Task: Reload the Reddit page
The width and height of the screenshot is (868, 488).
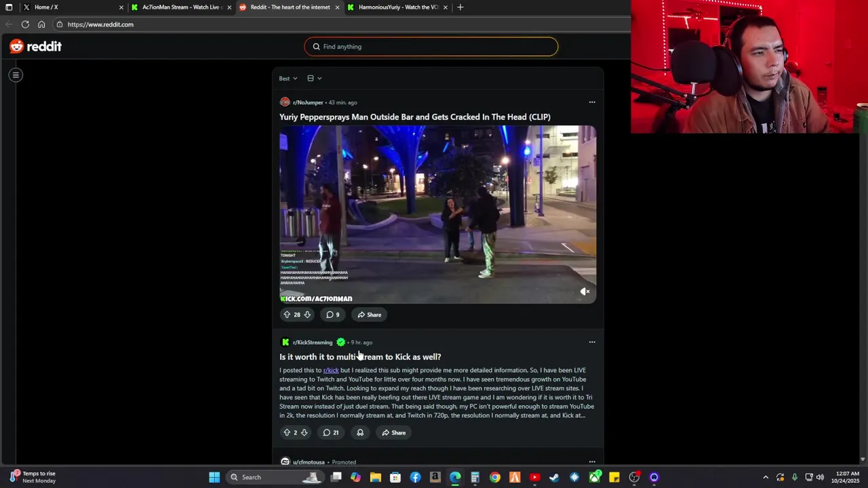Action: coord(25,24)
